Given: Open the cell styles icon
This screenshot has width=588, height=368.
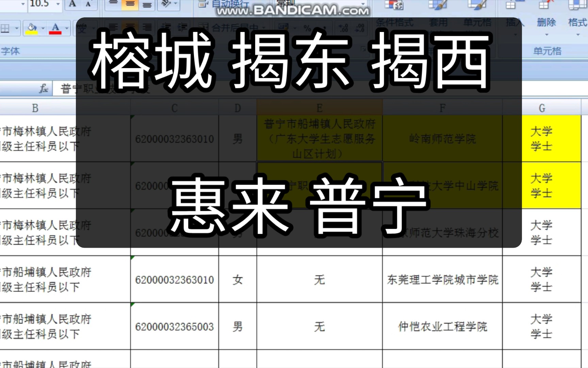Looking at the screenshot, I should (477, 5).
